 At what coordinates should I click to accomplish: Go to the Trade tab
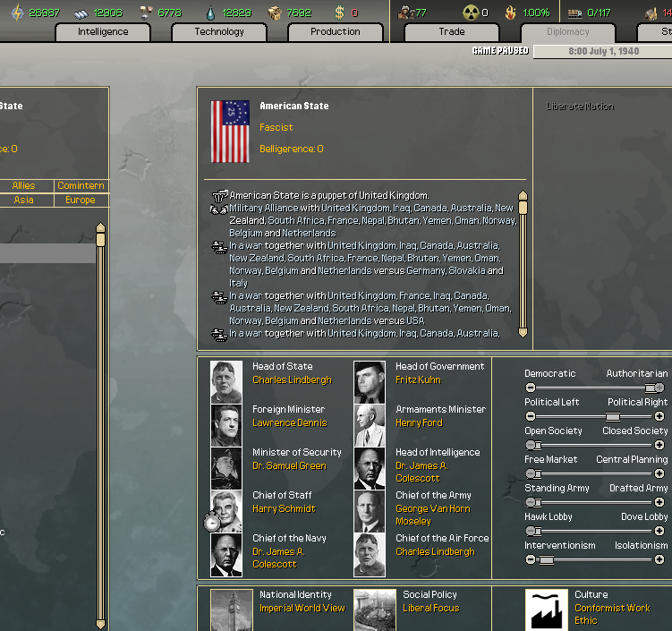click(452, 32)
